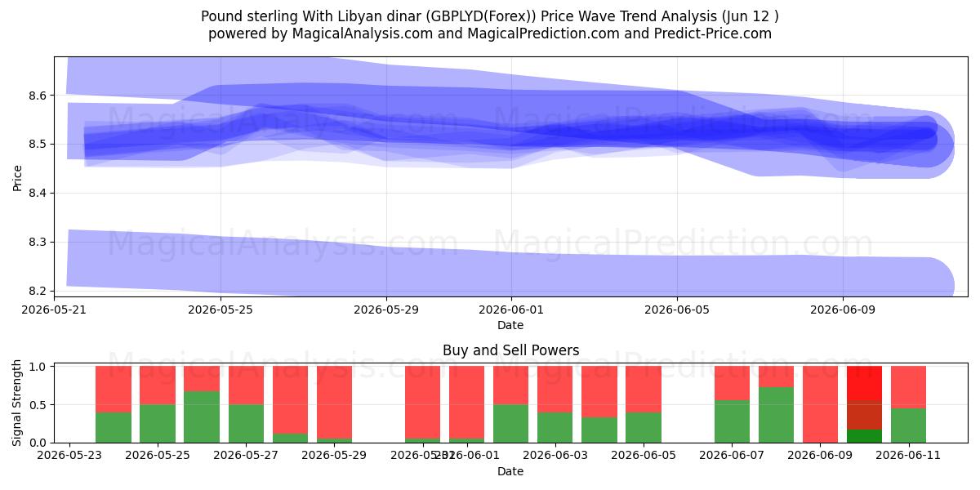The height and width of the screenshot is (490, 980).
Task: Click the 2026-05-27 tick on the powers chart
Action: pyautogui.click(x=246, y=456)
